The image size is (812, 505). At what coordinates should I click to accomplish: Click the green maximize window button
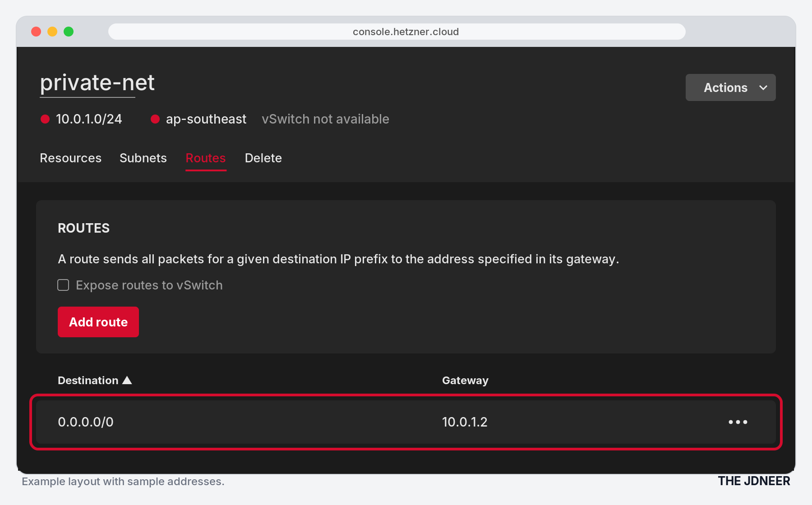tap(69, 32)
